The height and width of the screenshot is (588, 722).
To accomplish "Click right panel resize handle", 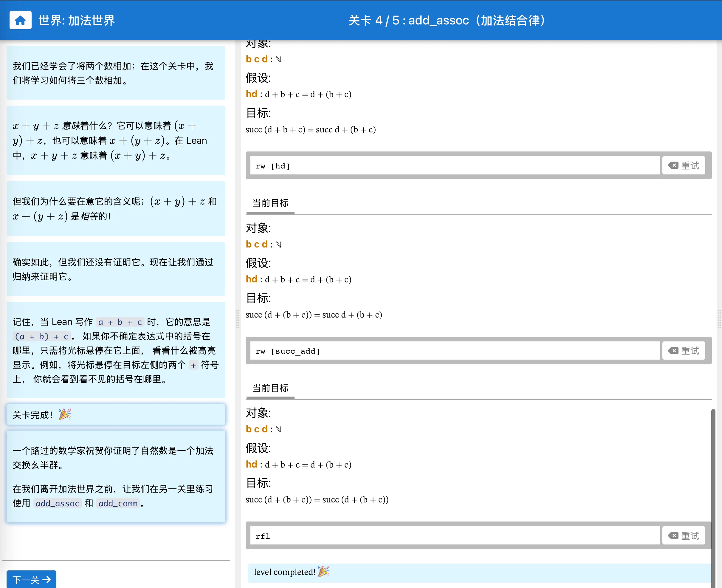I will pos(719,318).
